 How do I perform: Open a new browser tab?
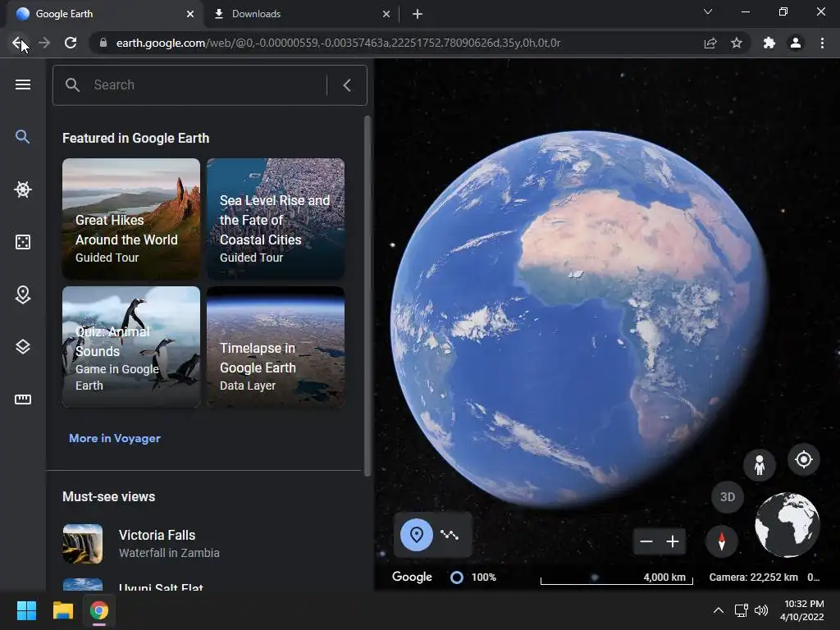click(418, 14)
